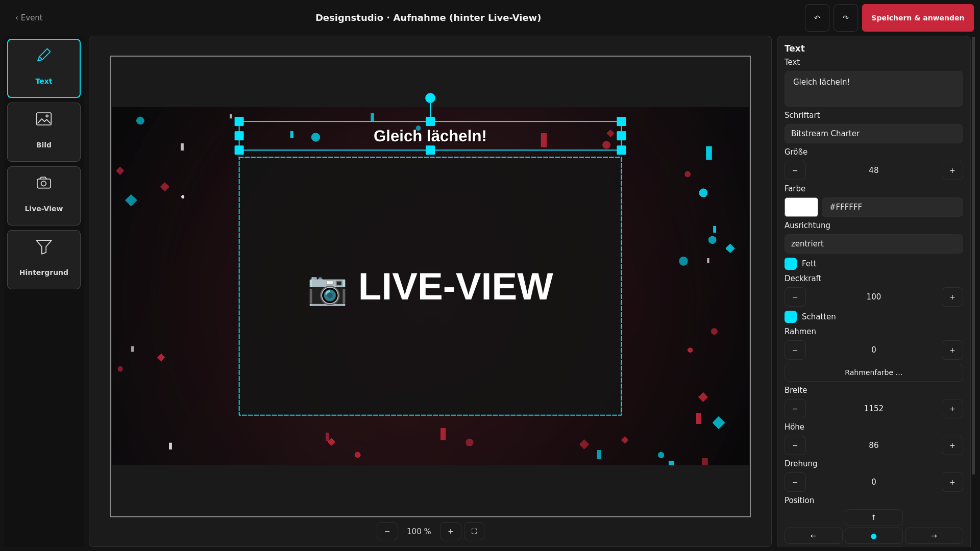Viewport: 980px width, 551px height.
Task: Go back to Event
Action: click(29, 18)
